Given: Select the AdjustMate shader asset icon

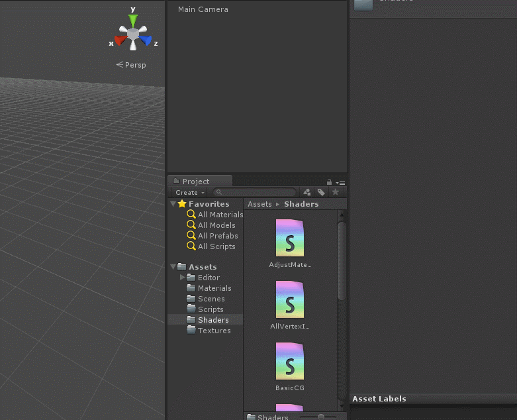Looking at the screenshot, I should coord(289,238).
